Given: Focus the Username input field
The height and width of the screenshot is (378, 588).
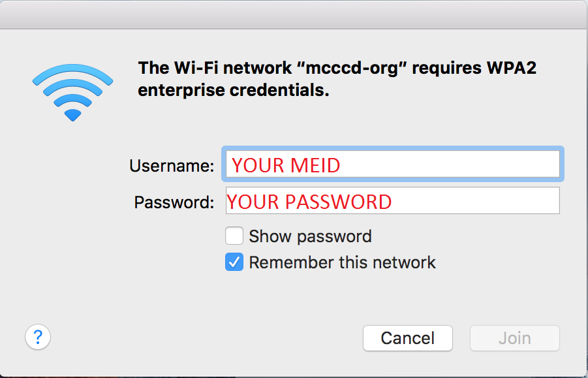Looking at the screenshot, I should (x=393, y=164).
